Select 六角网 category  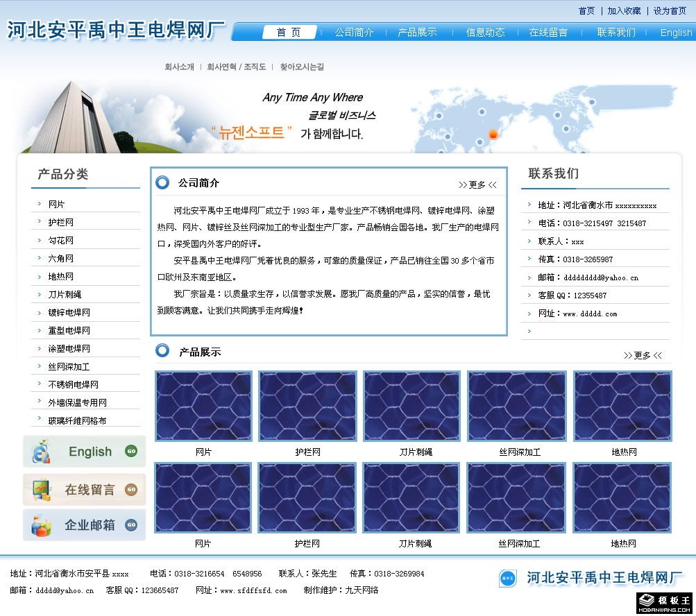[61, 258]
